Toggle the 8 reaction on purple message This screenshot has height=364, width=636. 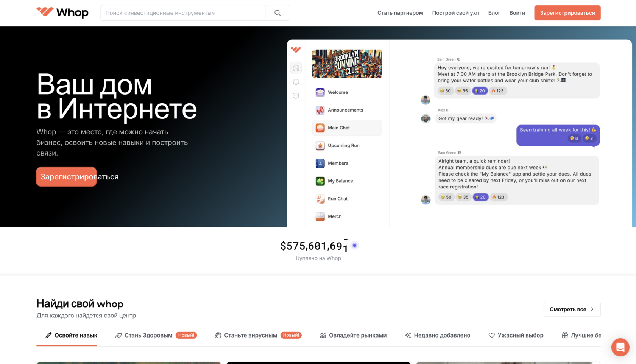point(574,138)
